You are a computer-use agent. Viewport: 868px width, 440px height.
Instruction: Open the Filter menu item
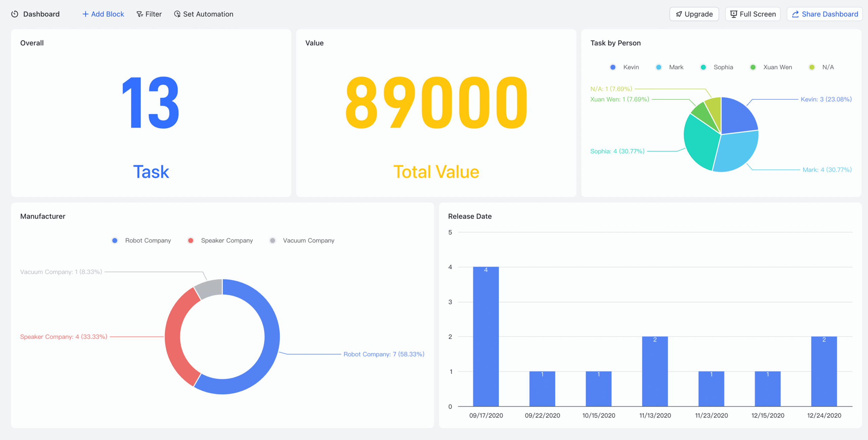[x=153, y=14]
